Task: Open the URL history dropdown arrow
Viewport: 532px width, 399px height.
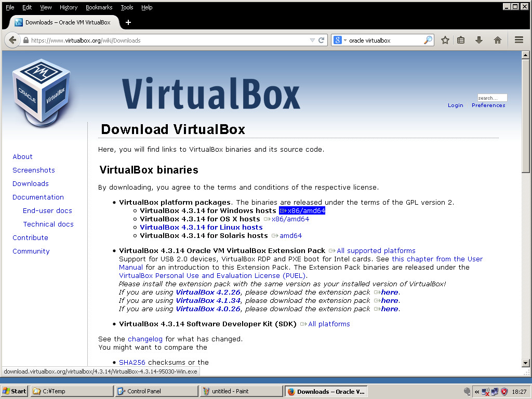Action: 312,41
